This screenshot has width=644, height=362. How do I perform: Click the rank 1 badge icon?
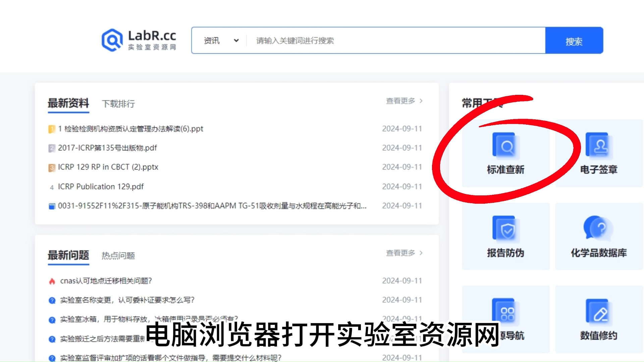[x=52, y=129]
